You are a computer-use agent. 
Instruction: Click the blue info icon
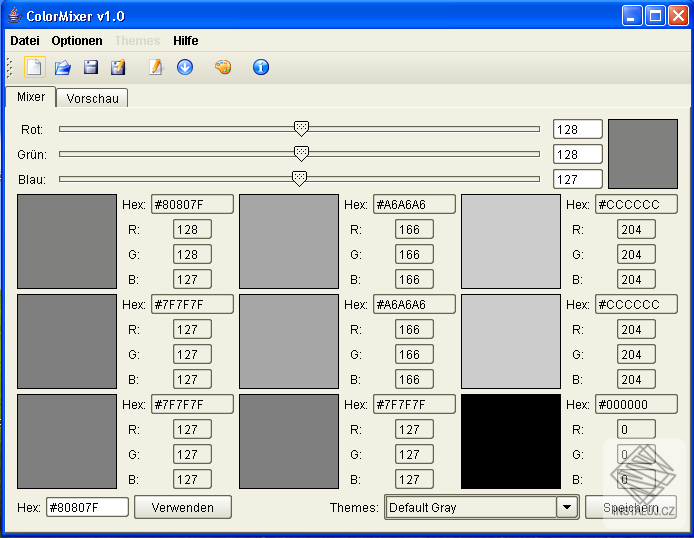pyautogui.click(x=261, y=67)
